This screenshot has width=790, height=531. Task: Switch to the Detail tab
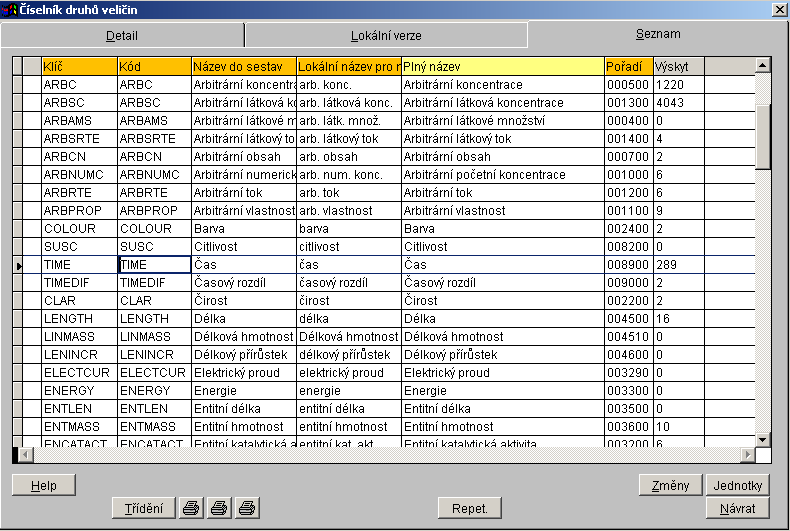pos(121,35)
